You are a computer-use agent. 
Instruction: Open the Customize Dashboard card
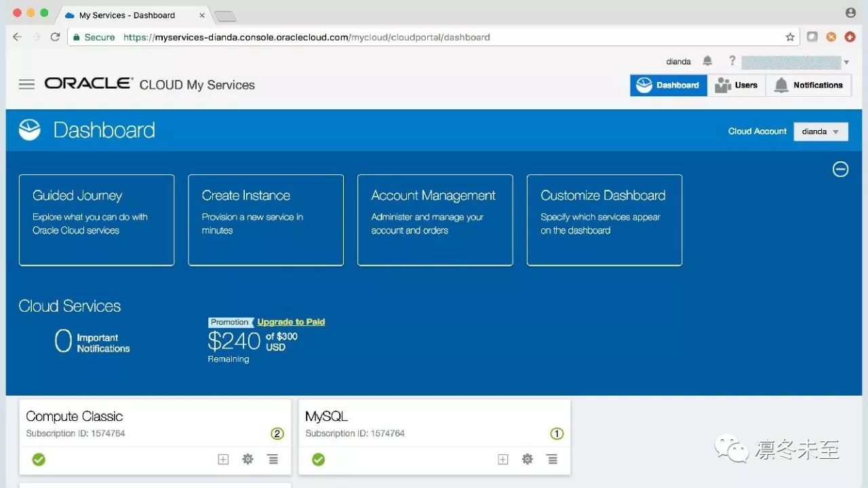point(605,220)
